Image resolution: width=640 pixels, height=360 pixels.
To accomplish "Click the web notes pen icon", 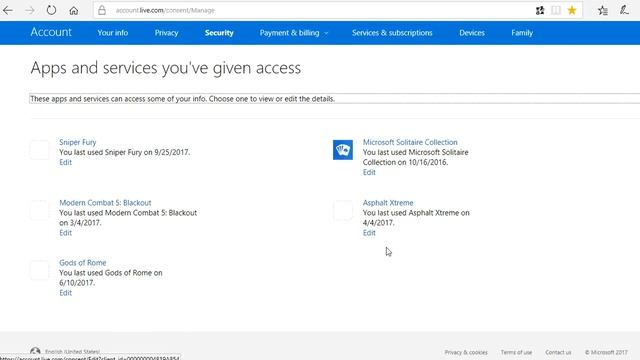I will tap(624, 10).
